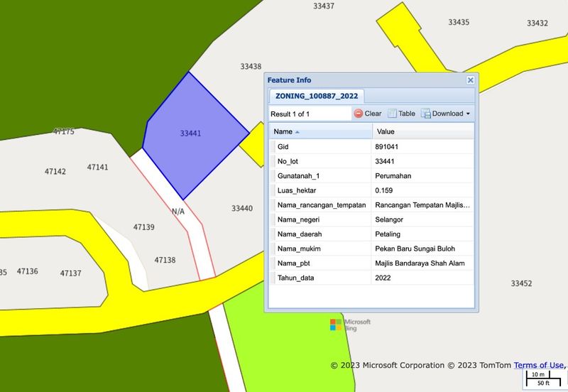The width and height of the screenshot is (568, 392).
Task: Close the Feature Info panel
Action: (470, 80)
